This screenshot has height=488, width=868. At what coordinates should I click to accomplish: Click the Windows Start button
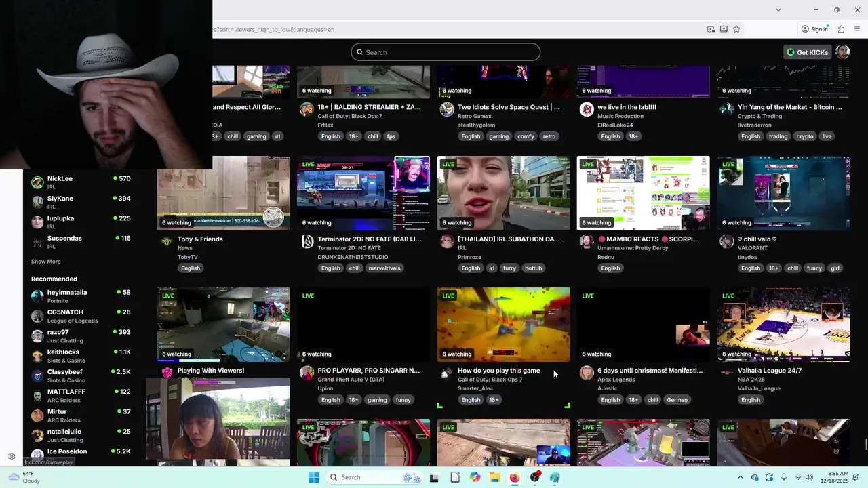(x=314, y=477)
